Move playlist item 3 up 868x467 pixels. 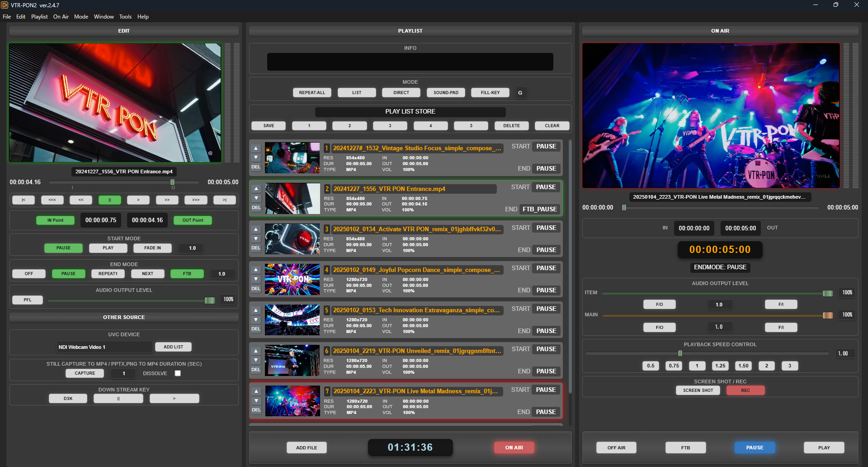coord(256,229)
